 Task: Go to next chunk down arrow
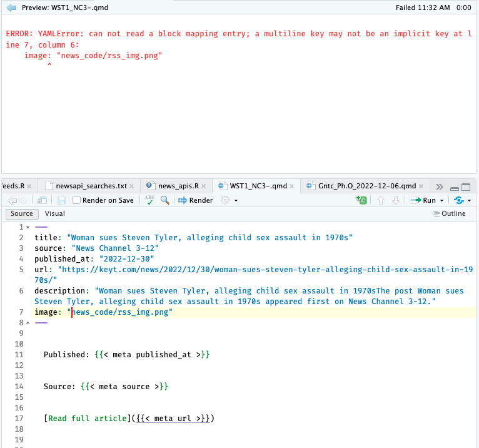tap(395, 200)
